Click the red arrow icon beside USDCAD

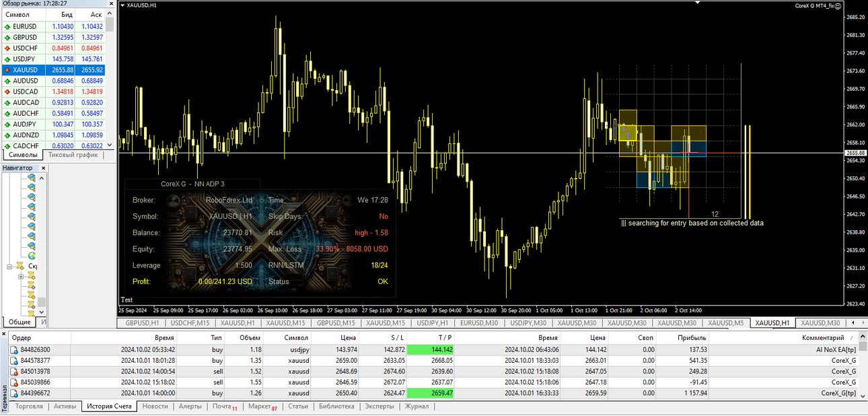[x=7, y=92]
